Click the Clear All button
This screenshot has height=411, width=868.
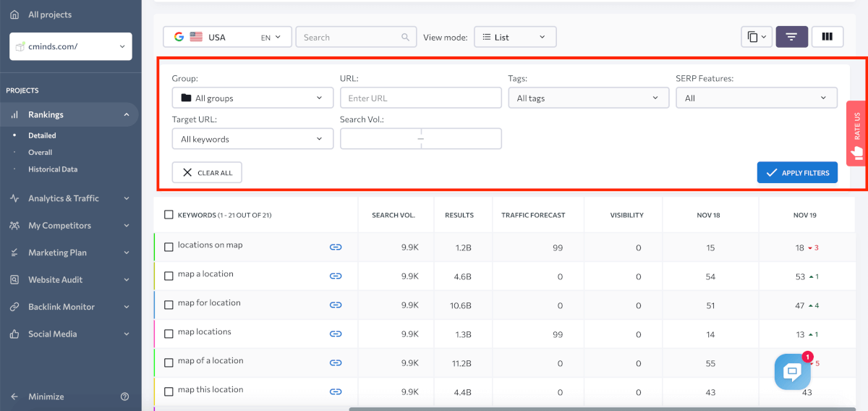pyautogui.click(x=207, y=172)
